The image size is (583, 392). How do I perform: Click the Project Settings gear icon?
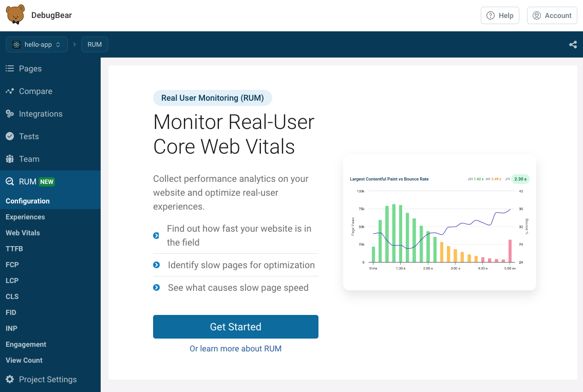tap(10, 379)
